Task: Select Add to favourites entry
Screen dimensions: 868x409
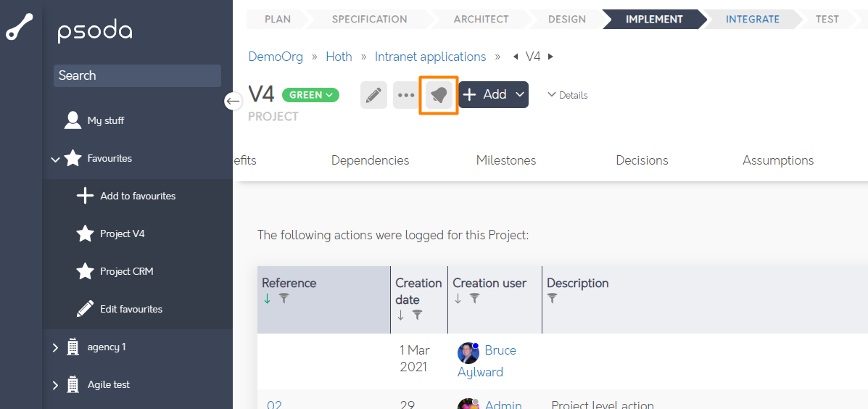Action: tap(138, 196)
